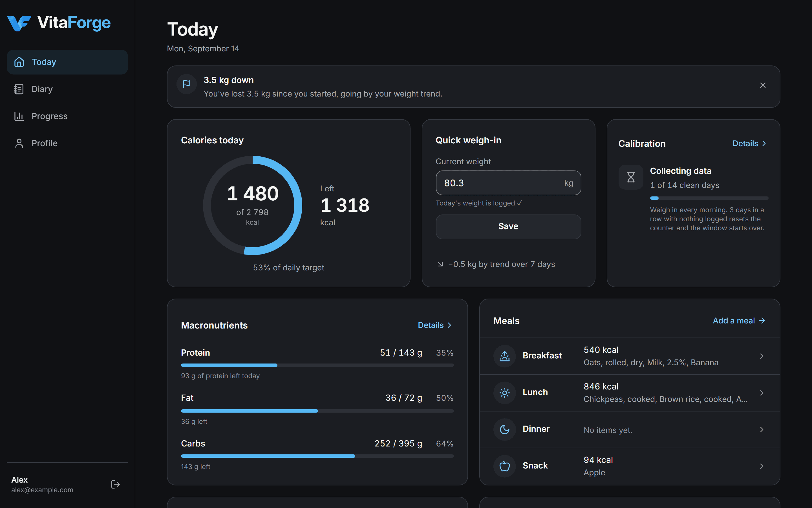This screenshot has width=812, height=508.
Task: Click the VitaForge logo icon
Action: click(19, 23)
